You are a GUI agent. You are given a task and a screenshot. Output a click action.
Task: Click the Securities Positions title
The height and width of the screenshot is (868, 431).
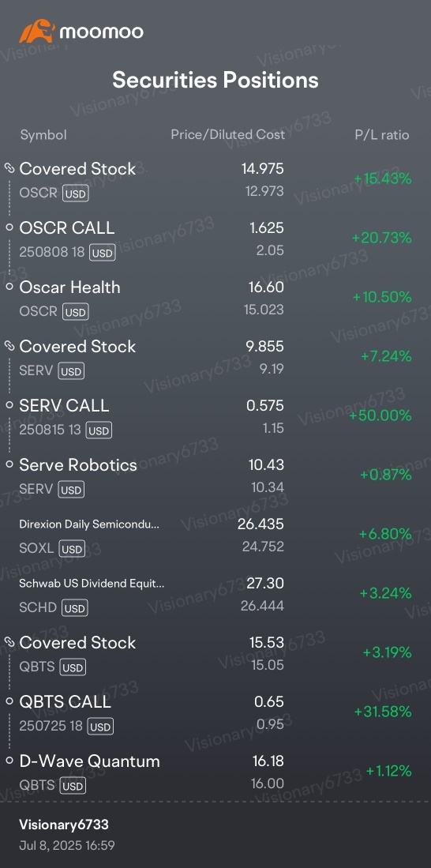(215, 81)
